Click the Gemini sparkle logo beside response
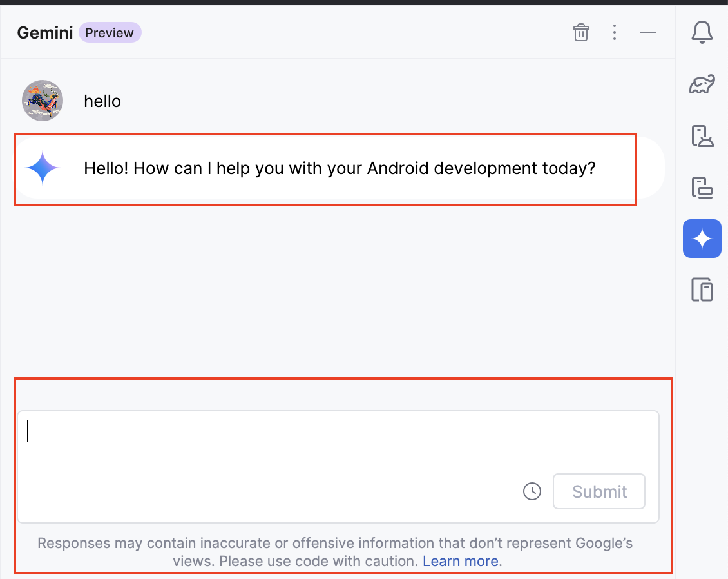Image resolution: width=728 pixels, height=579 pixels. coord(43,168)
